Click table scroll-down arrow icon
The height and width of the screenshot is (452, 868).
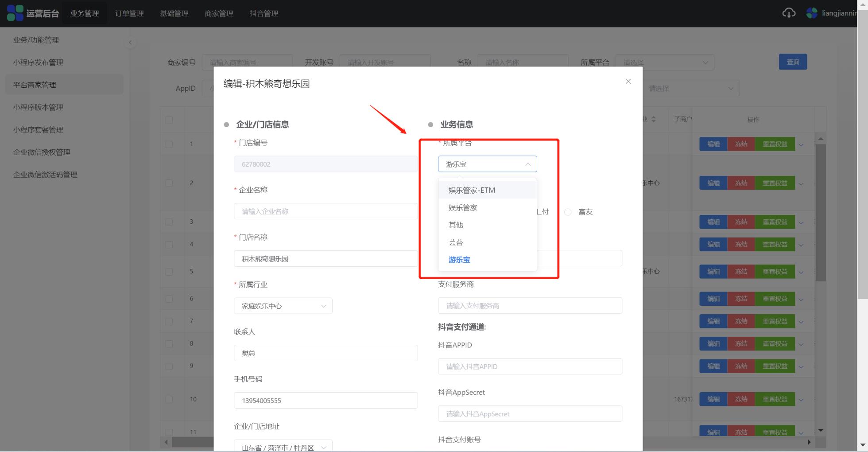(821, 430)
